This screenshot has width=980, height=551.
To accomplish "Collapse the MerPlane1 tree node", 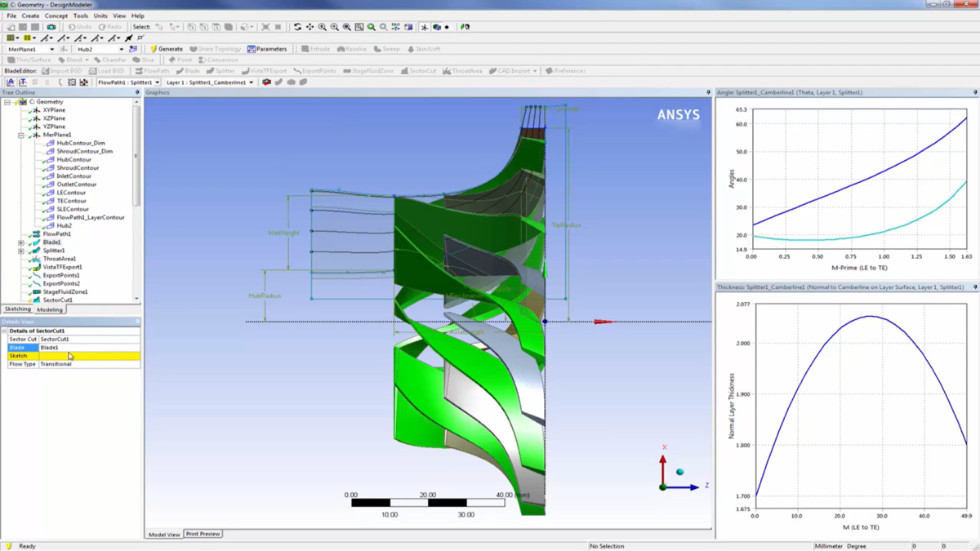I will coord(21,135).
